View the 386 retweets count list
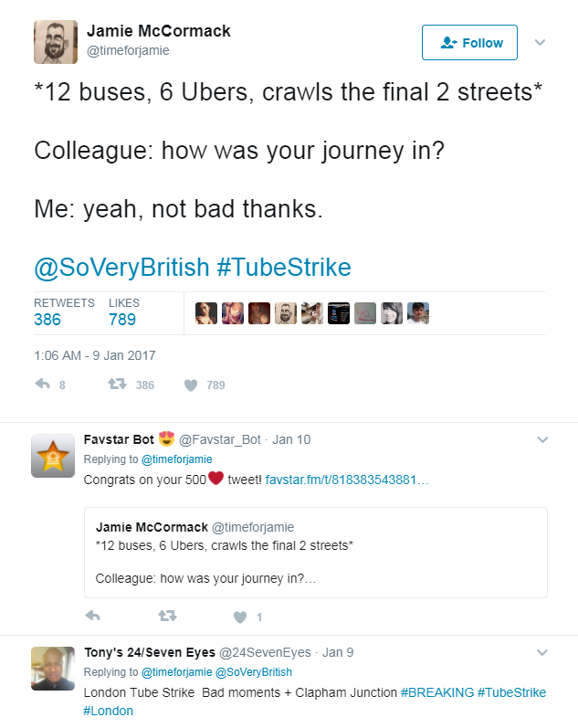The height and width of the screenshot is (728, 578). pyautogui.click(x=47, y=319)
